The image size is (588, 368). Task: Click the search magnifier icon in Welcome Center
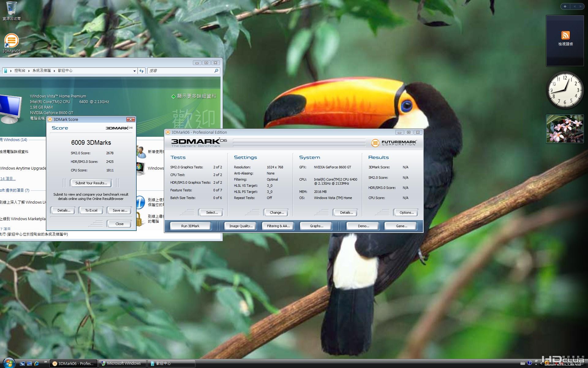[x=216, y=71]
